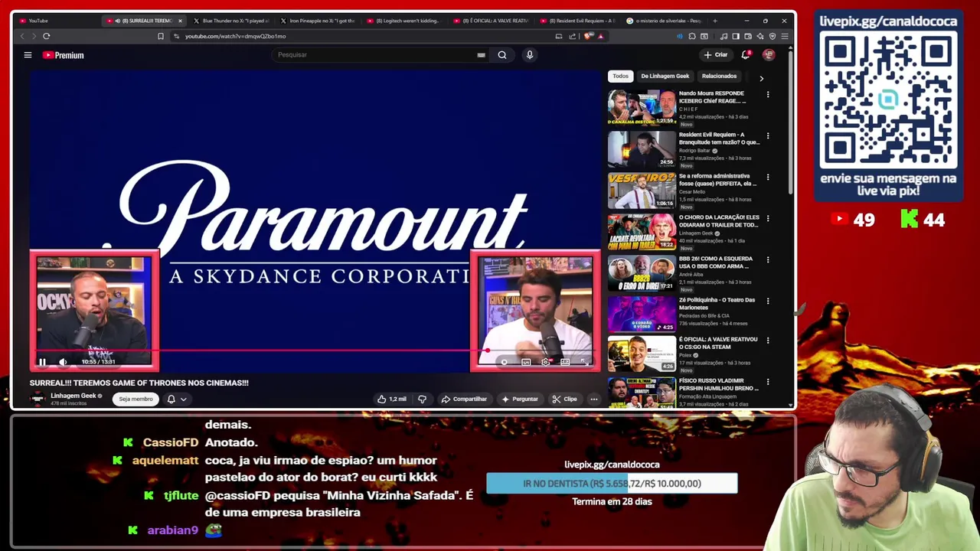
Task: Switch to 'o misterio de silverlake' tab
Action: tap(664, 21)
